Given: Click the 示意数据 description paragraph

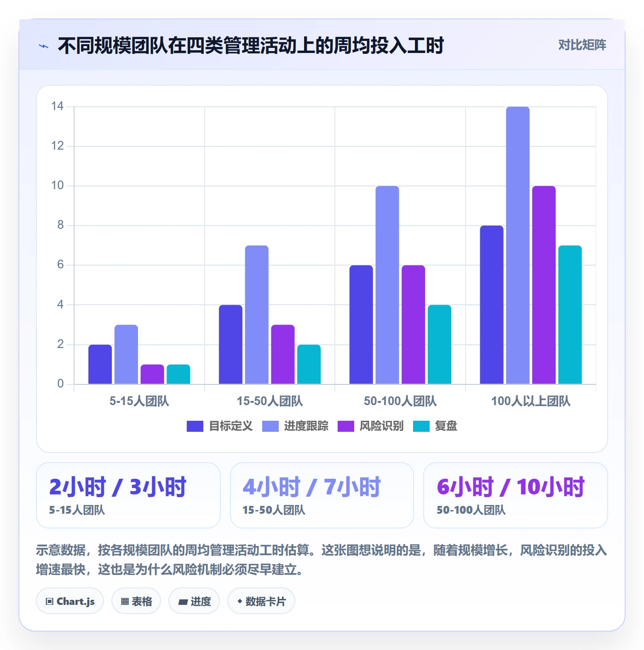Looking at the screenshot, I should coord(322,560).
